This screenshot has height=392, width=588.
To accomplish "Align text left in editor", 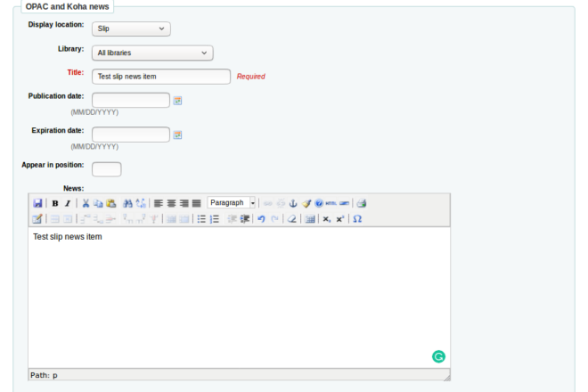I will pos(159,203).
